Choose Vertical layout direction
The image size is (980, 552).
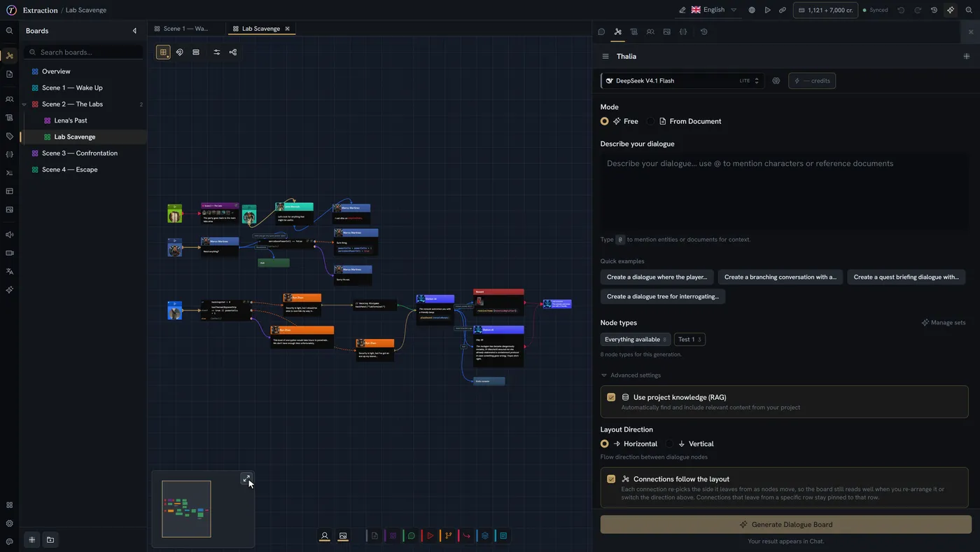pos(689,443)
